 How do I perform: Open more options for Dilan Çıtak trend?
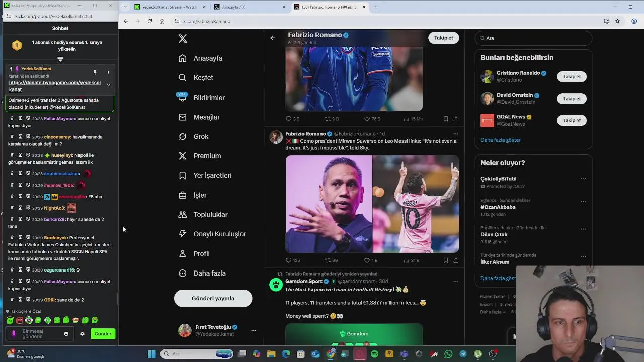pos(583,229)
